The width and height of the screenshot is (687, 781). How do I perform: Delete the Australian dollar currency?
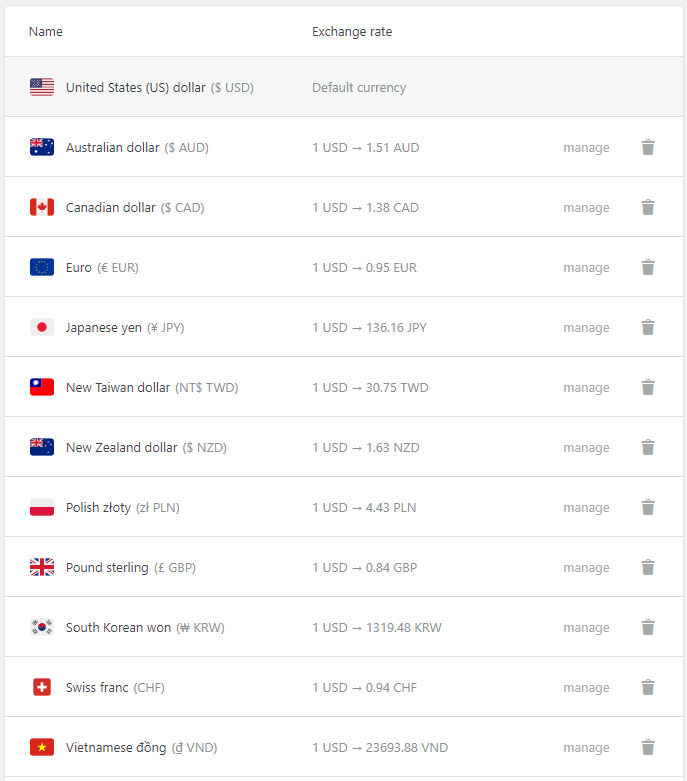click(x=648, y=147)
